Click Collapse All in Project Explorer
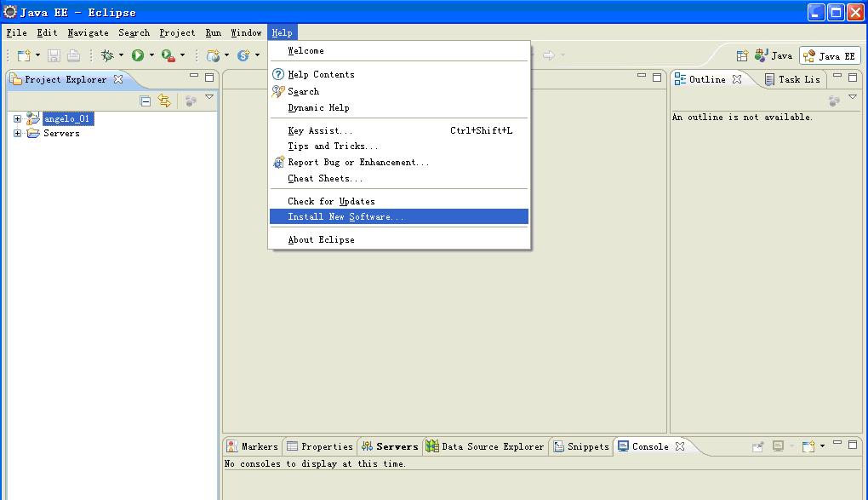The width and height of the screenshot is (868, 500). [x=145, y=101]
